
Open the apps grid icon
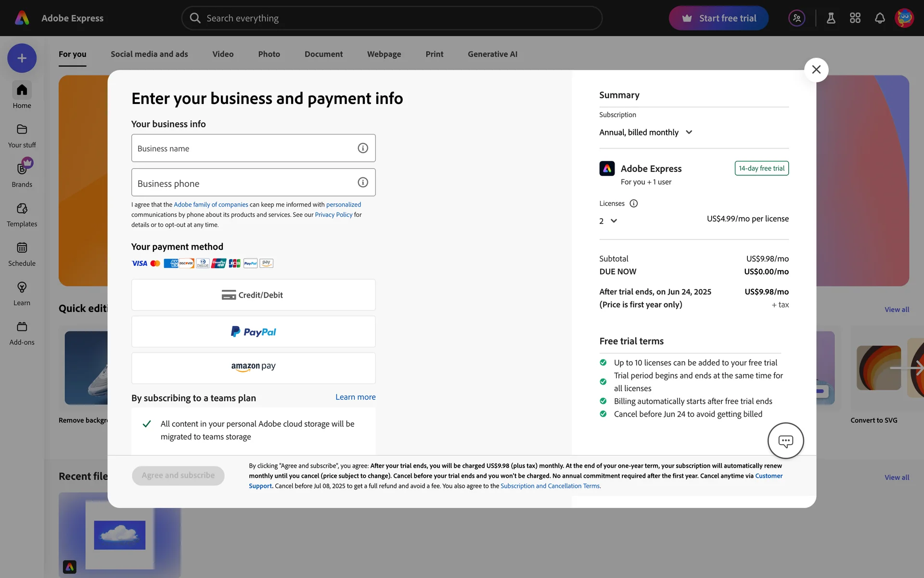[x=855, y=18]
